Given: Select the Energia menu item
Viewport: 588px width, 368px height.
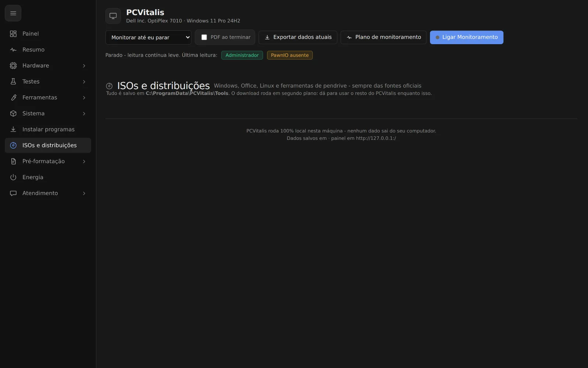Looking at the screenshot, I should pyautogui.click(x=48, y=177).
